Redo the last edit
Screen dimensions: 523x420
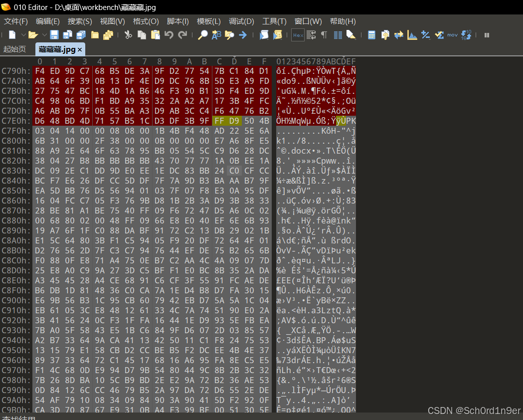(182, 35)
